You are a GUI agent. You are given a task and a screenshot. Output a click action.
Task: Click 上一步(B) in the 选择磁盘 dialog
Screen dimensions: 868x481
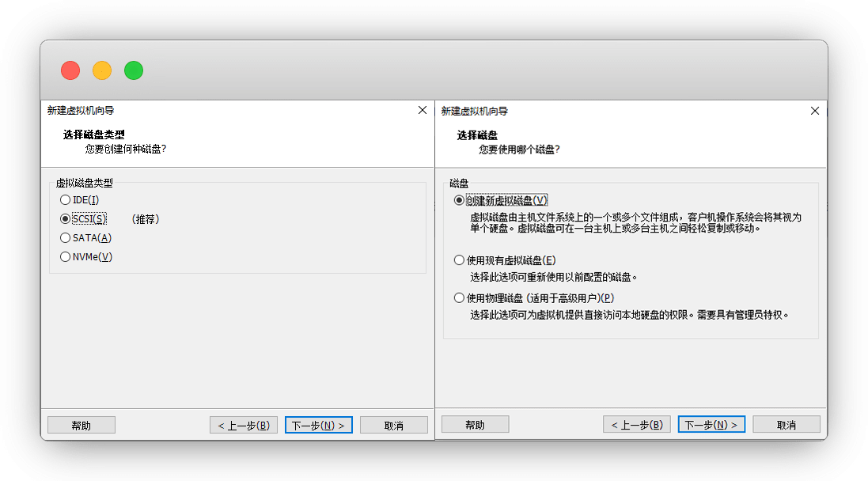pos(636,425)
